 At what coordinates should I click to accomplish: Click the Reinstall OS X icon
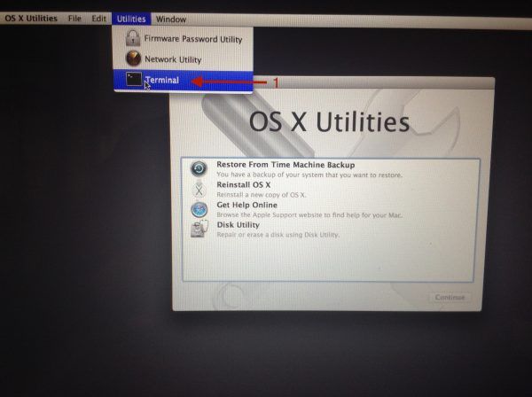click(x=199, y=189)
